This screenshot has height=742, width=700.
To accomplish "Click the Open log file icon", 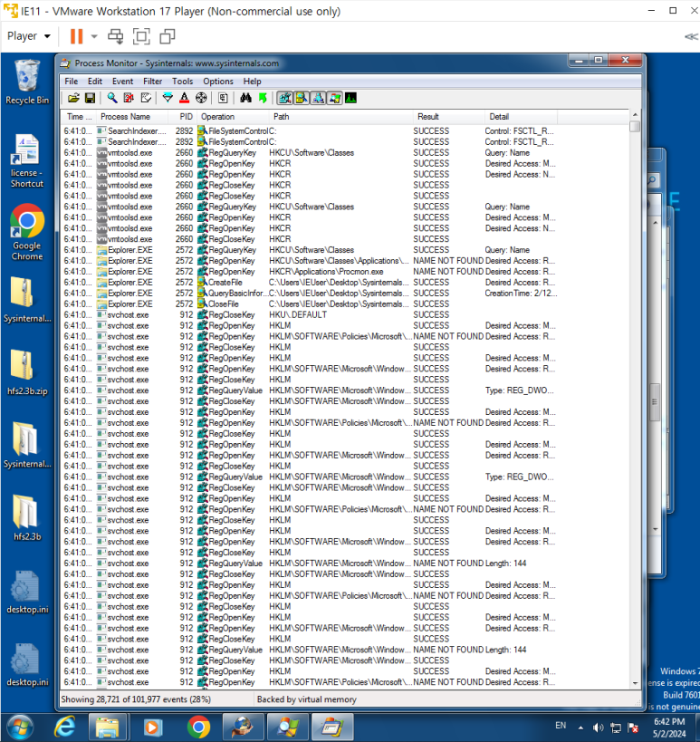I will coord(73,98).
